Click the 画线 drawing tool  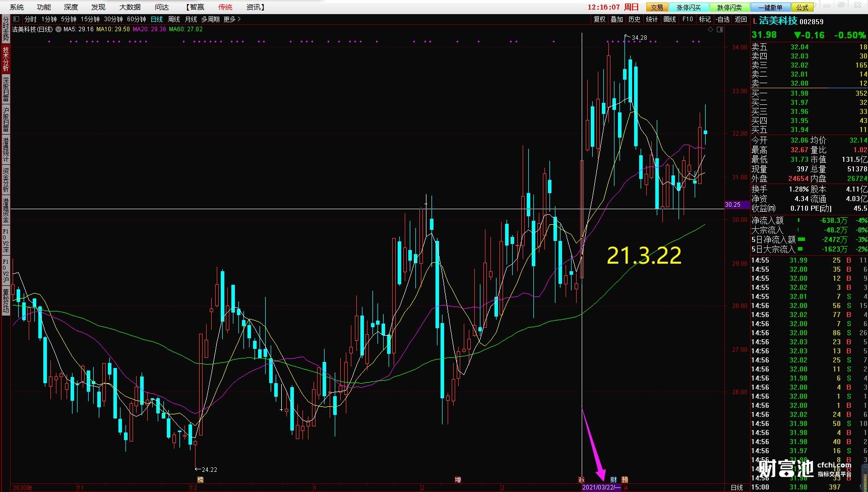[x=670, y=19]
